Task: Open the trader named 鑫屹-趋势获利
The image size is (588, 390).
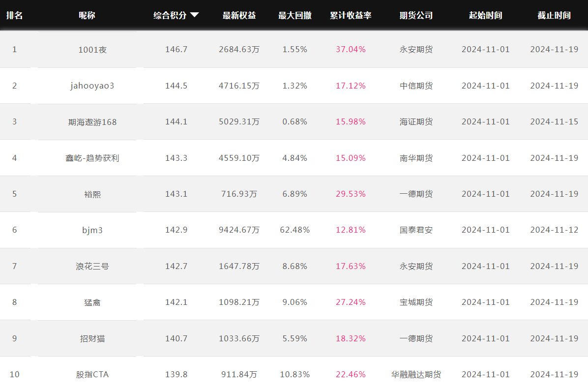Action: point(92,158)
